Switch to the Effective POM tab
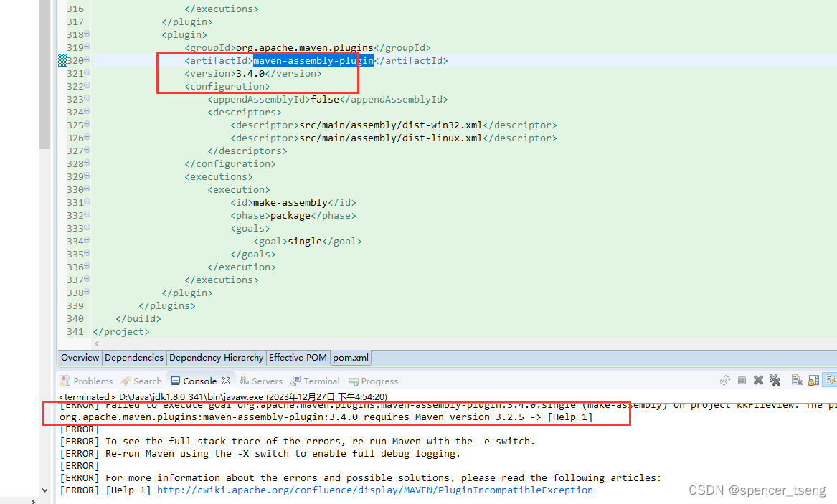 (x=298, y=357)
